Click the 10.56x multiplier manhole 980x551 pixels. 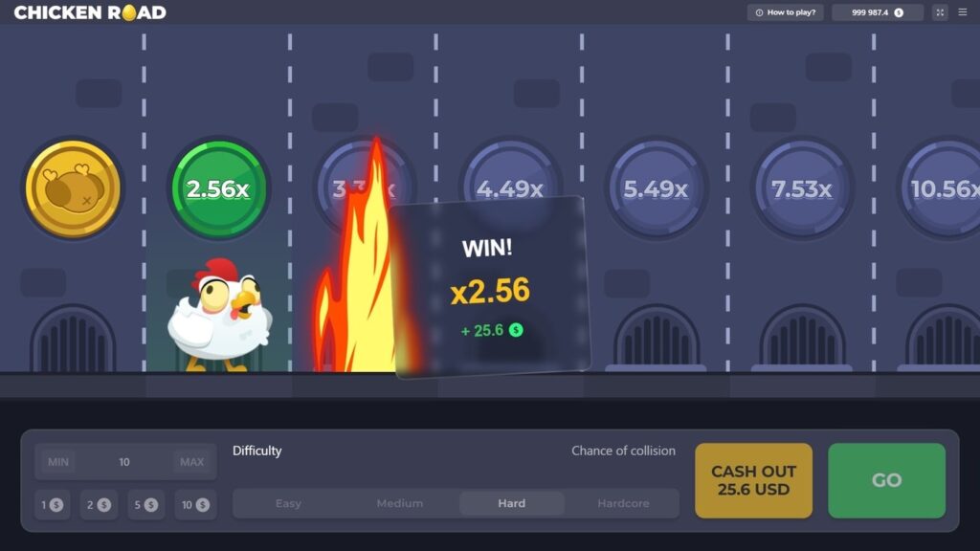point(943,188)
